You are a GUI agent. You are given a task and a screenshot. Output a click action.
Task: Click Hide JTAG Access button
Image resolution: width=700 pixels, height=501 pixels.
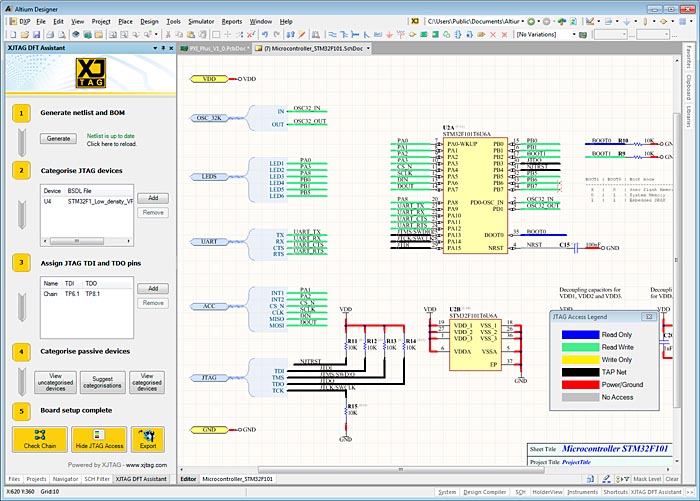(99, 439)
